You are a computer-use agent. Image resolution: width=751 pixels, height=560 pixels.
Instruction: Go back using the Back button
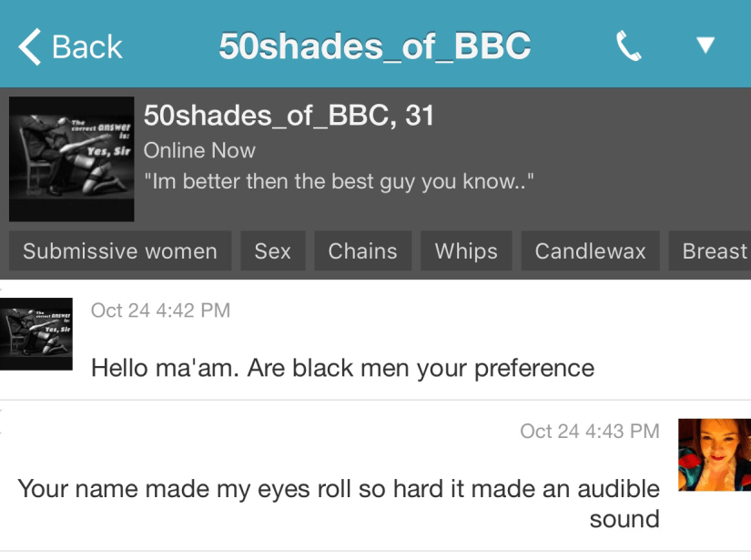point(71,46)
